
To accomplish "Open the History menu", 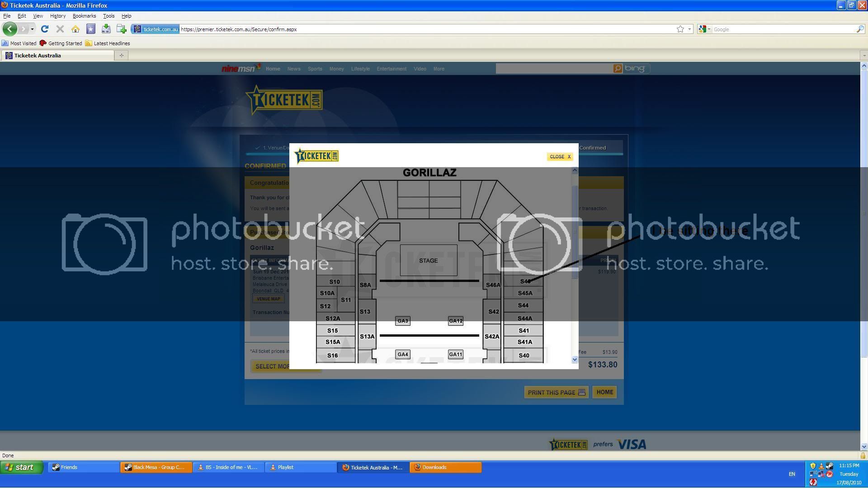I will (57, 16).
